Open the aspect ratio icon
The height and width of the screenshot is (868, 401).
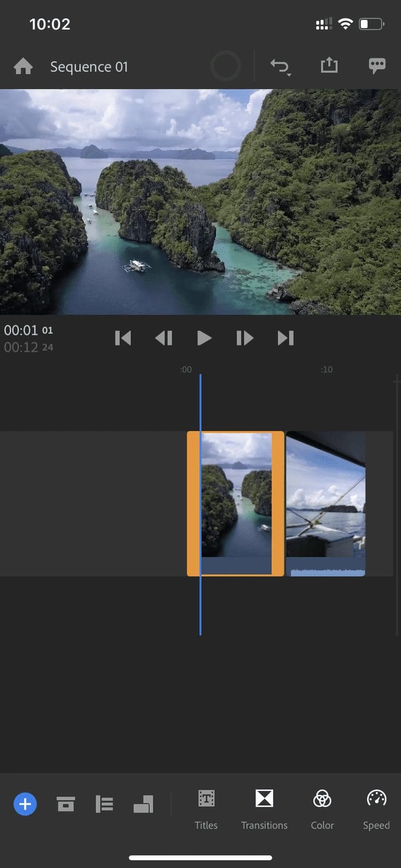point(143,804)
